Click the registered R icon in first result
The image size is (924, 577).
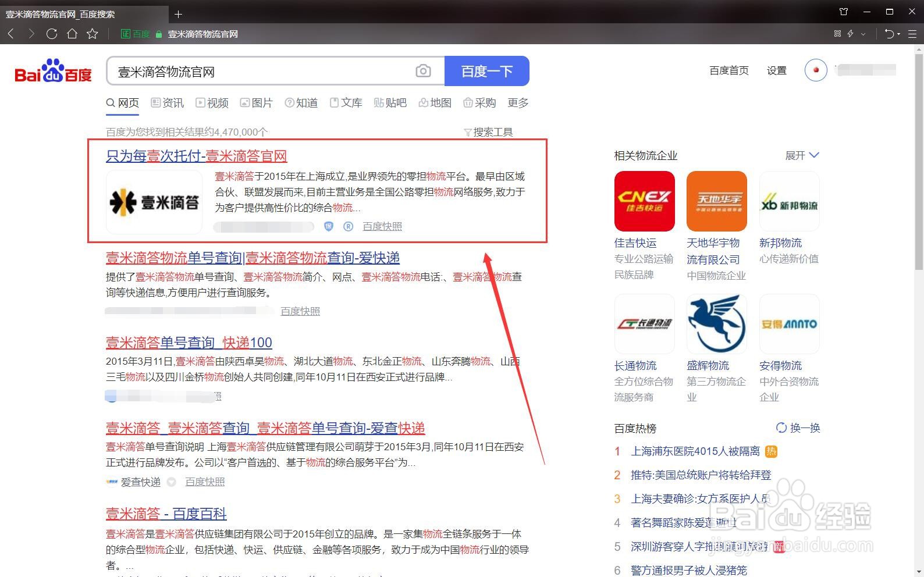[x=348, y=226]
